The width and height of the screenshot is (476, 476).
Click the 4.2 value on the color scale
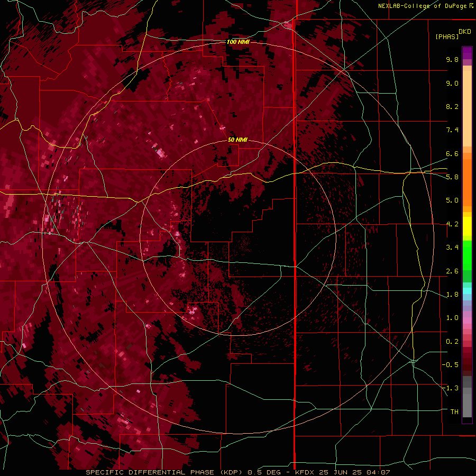coord(452,224)
